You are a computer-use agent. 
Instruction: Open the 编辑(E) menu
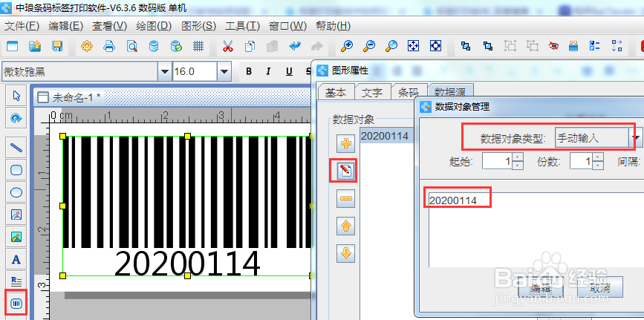(x=65, y=26)
